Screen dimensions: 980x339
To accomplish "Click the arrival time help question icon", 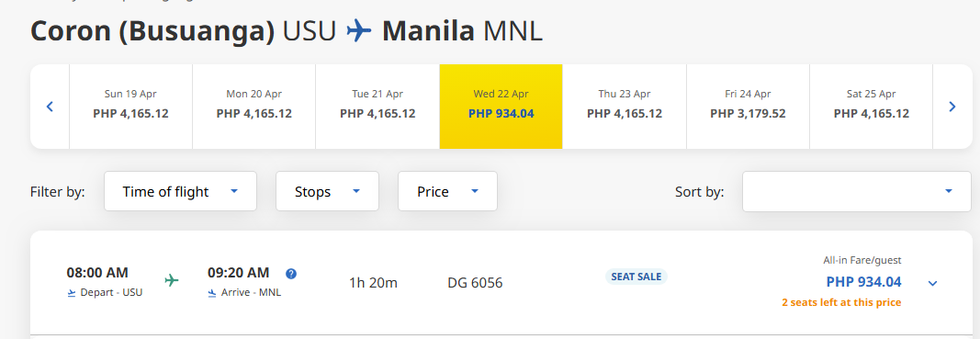I will pos(290,274).
